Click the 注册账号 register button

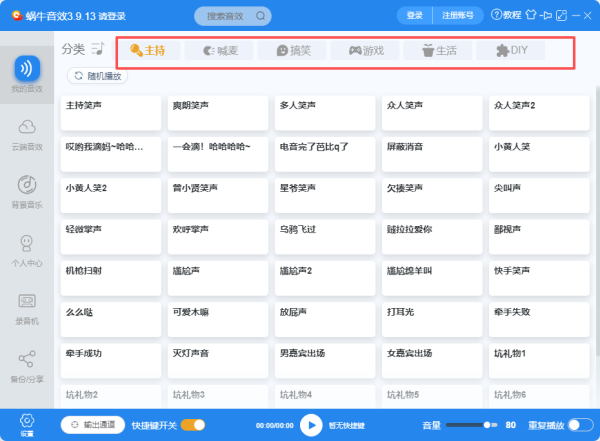coord(458,16)
